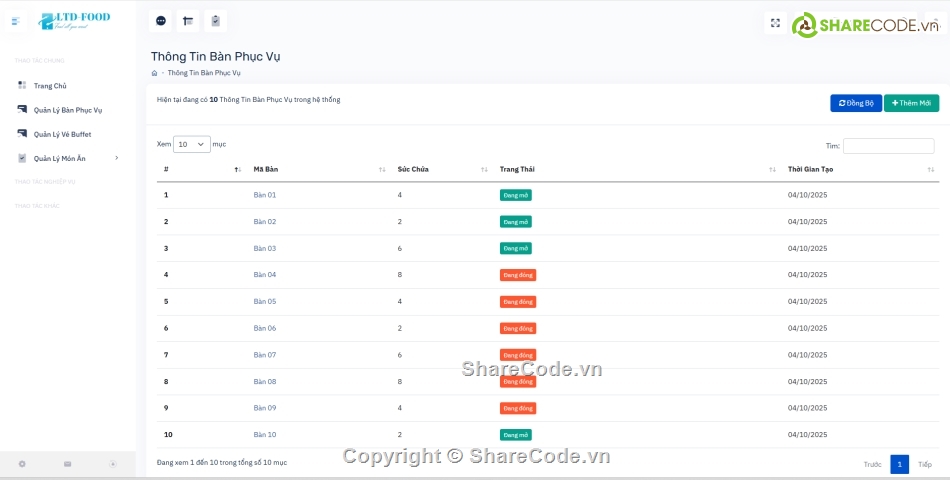Click the clipboard check icon in top toolbar
Viewport: 950px width, 480px height.
tap(215, 21)
